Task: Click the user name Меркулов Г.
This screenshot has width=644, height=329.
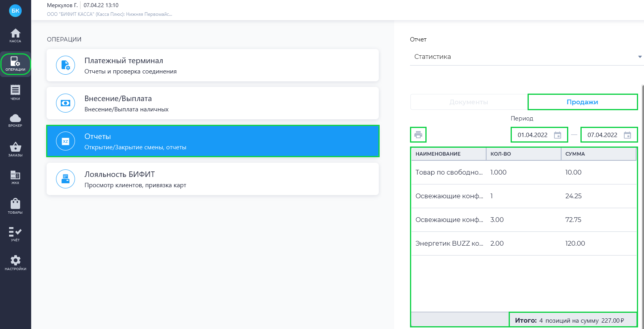Action: [x=62, y=5]
